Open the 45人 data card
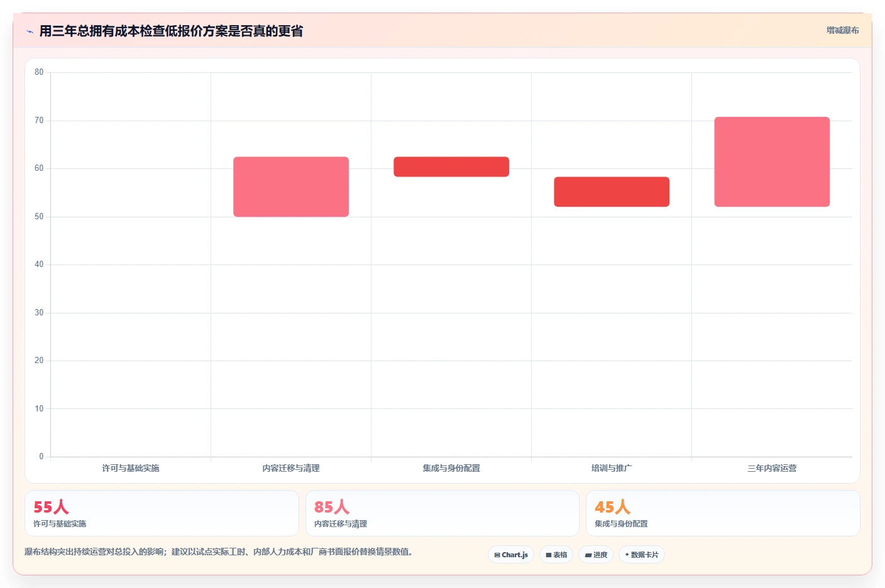 click(723, 513)
